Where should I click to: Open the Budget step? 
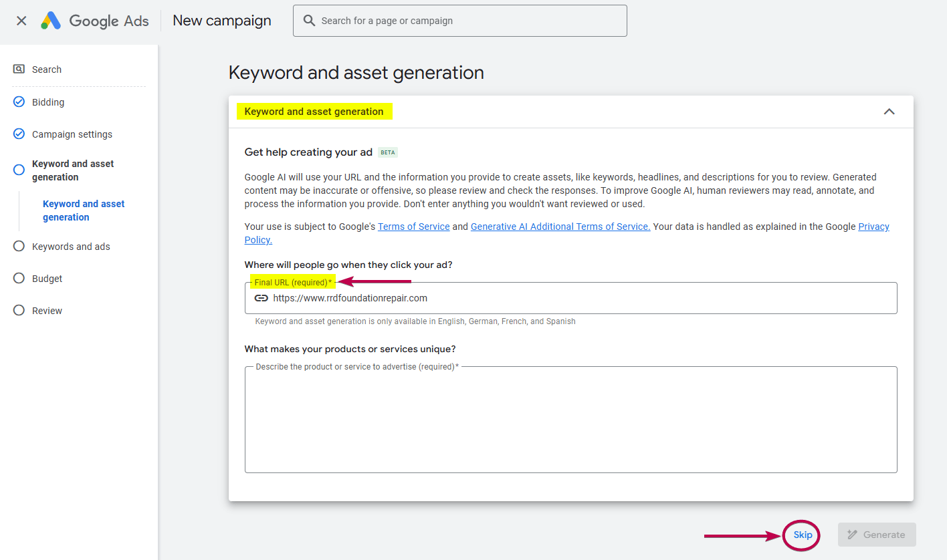[x=47, y=279]
